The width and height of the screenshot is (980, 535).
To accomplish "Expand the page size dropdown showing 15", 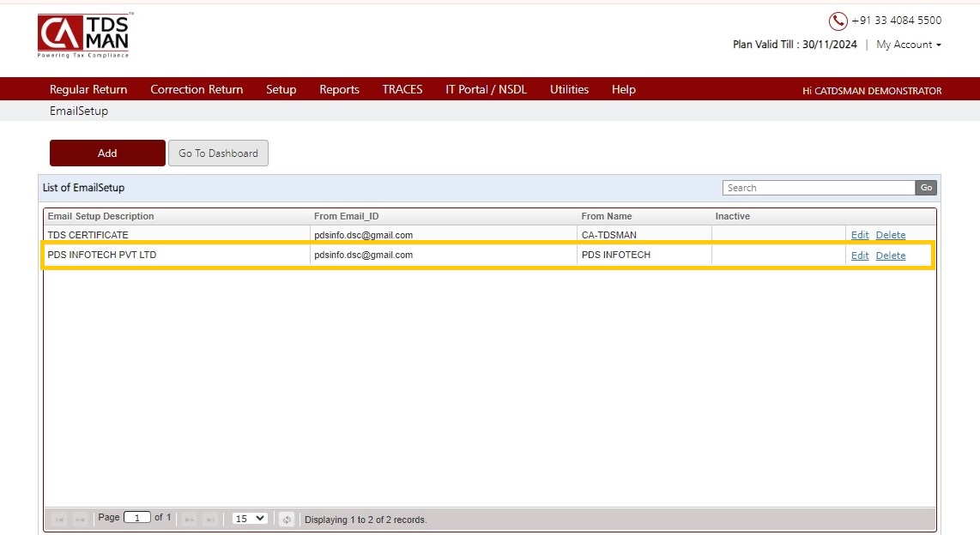I will [x=250, y=519].
